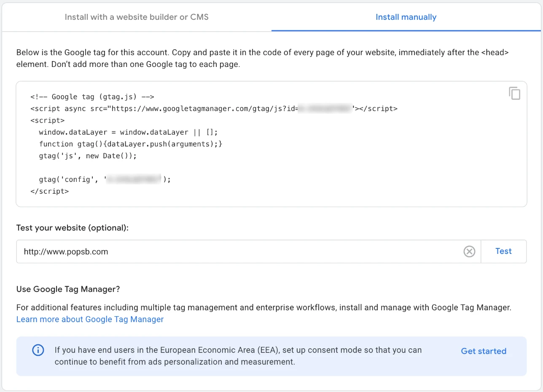The width and height of the screenshot is (543, 392).
Task: Click the Use Google Tag Manager? heading
Action: [68, 289]
